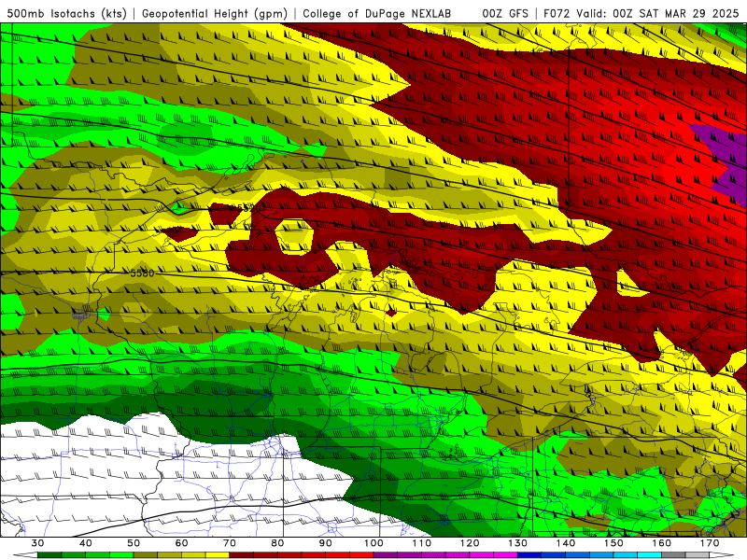Click the 90 value on the color scale

(x=326, y=543)
